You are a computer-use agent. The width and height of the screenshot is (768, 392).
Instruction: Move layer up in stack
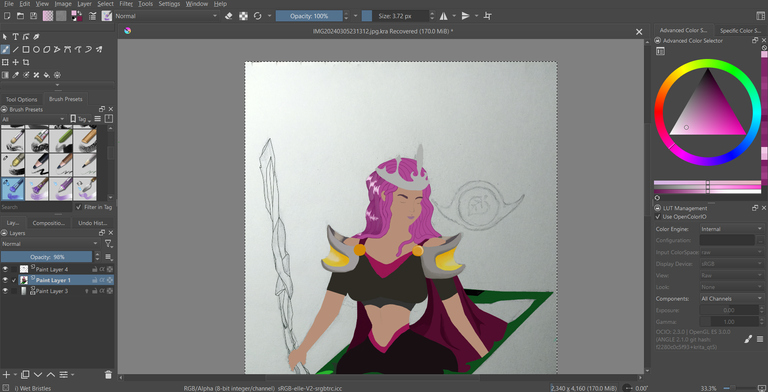[51, 375]
